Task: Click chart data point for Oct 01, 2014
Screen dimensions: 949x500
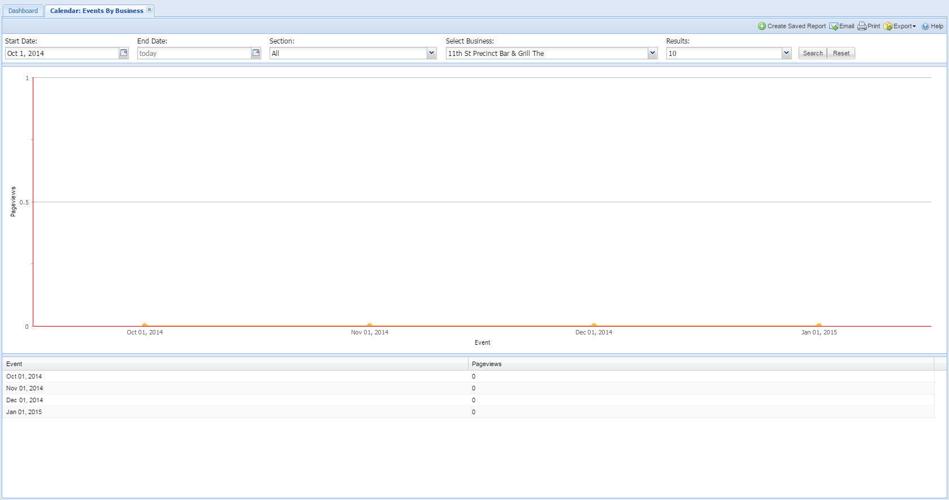Action: pos(145,326)
